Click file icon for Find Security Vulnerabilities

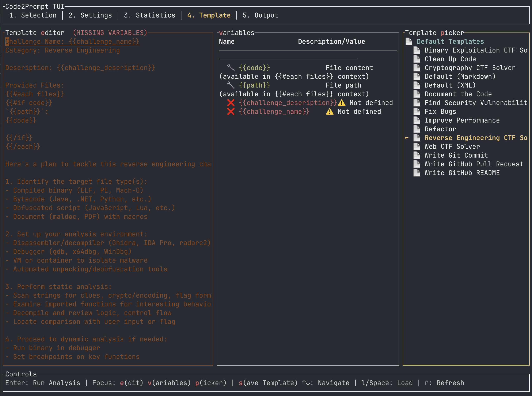click(x=417, y=103)
